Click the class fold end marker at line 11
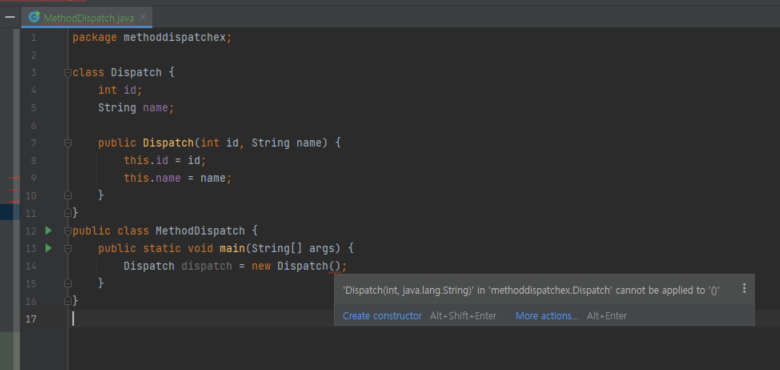Image resolution: width=780 pixels, height=370 pixels. tap(68, 213)
